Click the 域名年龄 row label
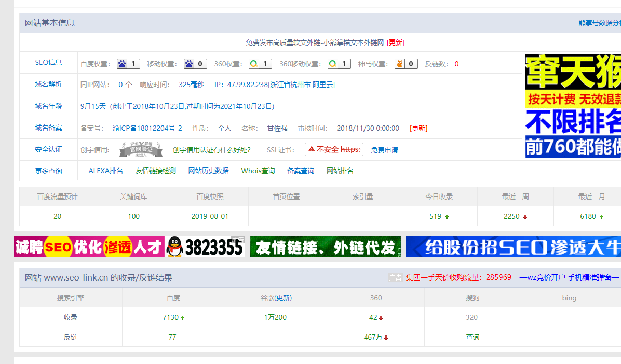 (48, 106)
